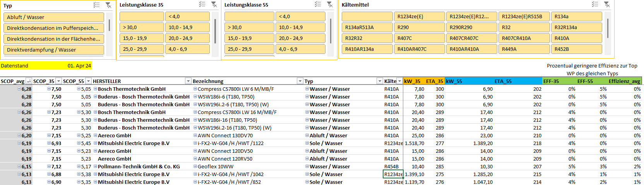Select Direktkondensation im Pufferspeicher slicer item
Viewport: 644px width, 185px height.
point(54,28)
